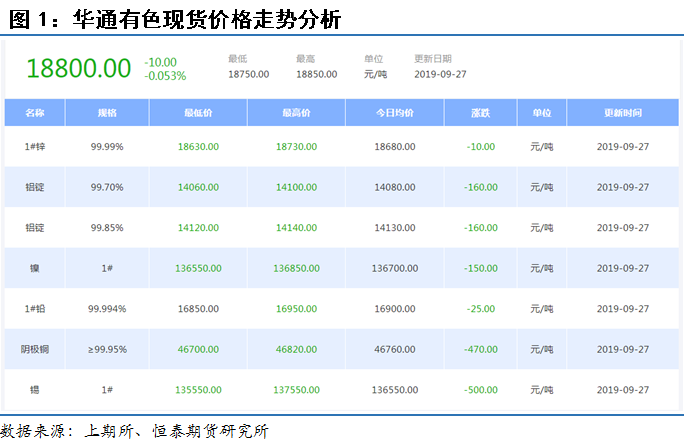Click the data source line 上期所、恒泰期货研究所
The width and height of the screenshot is (694, 445).
176,431
